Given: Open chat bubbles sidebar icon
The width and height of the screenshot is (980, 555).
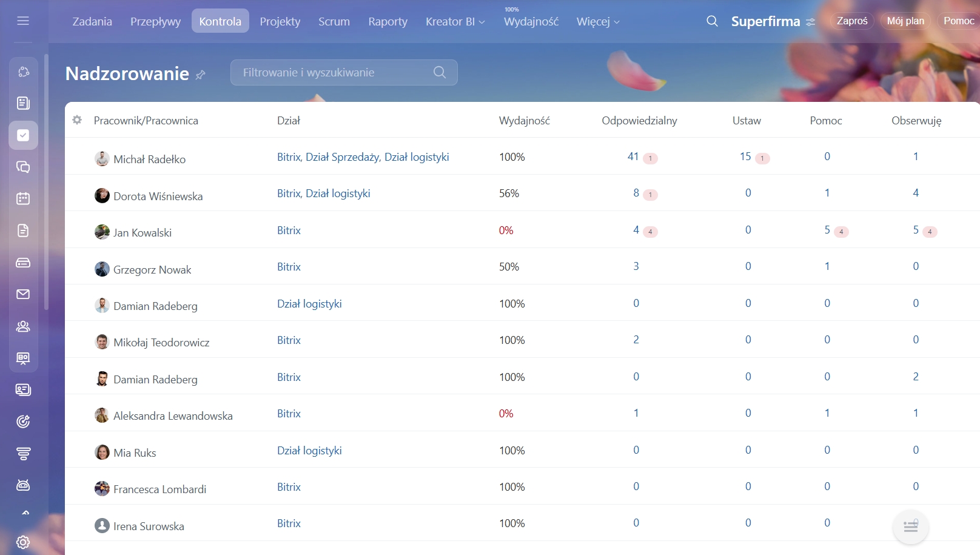Looking at the screenshot, I should [23, 167].
